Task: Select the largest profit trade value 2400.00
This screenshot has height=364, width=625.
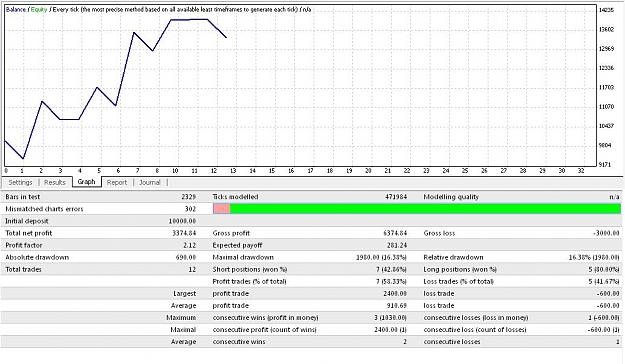Action: (x=396, y=293)
